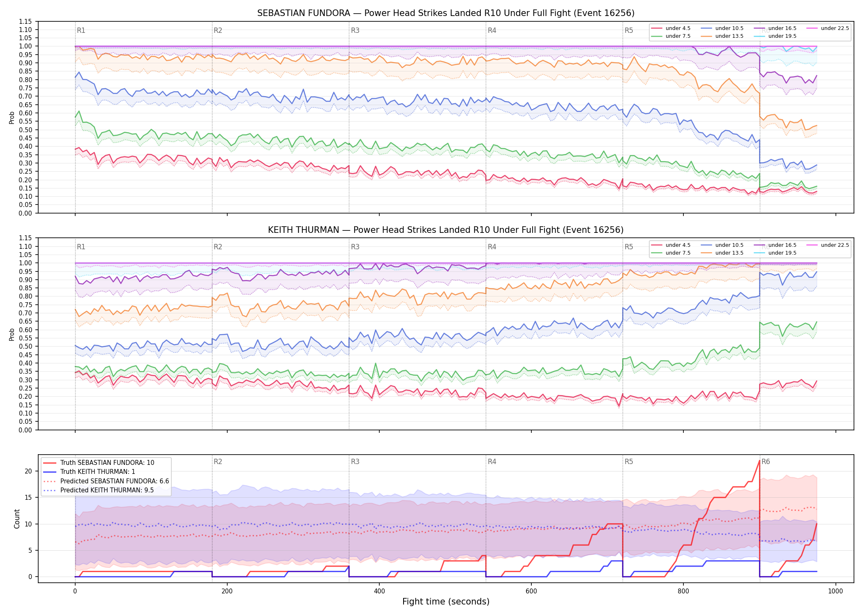
Task: Click the 'Count' y-axis label
Action: point(17,519)
